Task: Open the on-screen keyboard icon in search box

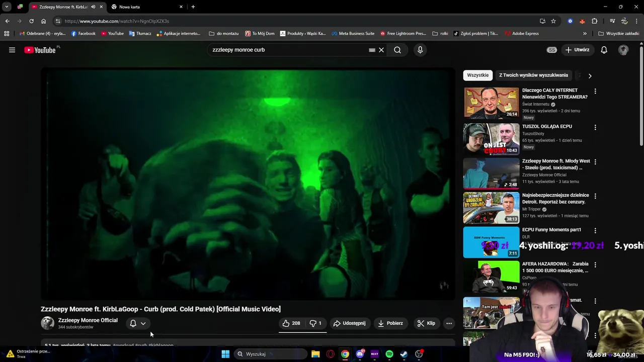Action: 372,50
